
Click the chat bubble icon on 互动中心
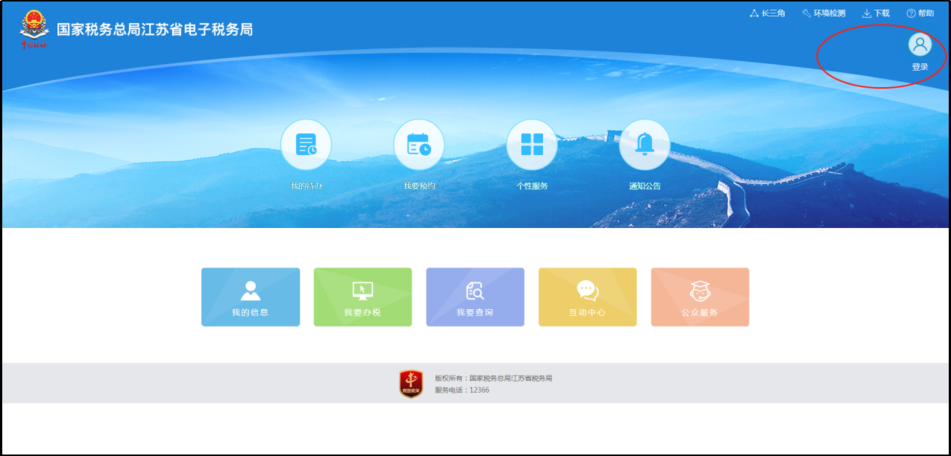click(x=588, y=290)
